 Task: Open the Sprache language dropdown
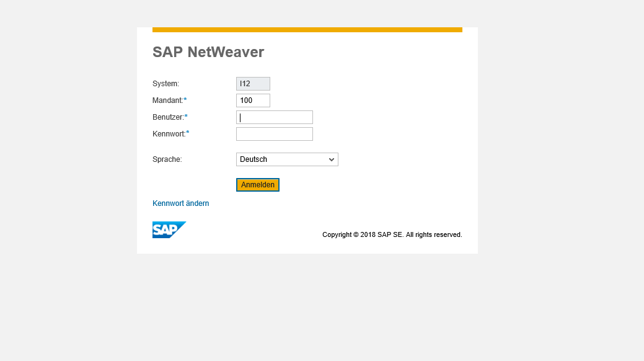coord(287,159)
